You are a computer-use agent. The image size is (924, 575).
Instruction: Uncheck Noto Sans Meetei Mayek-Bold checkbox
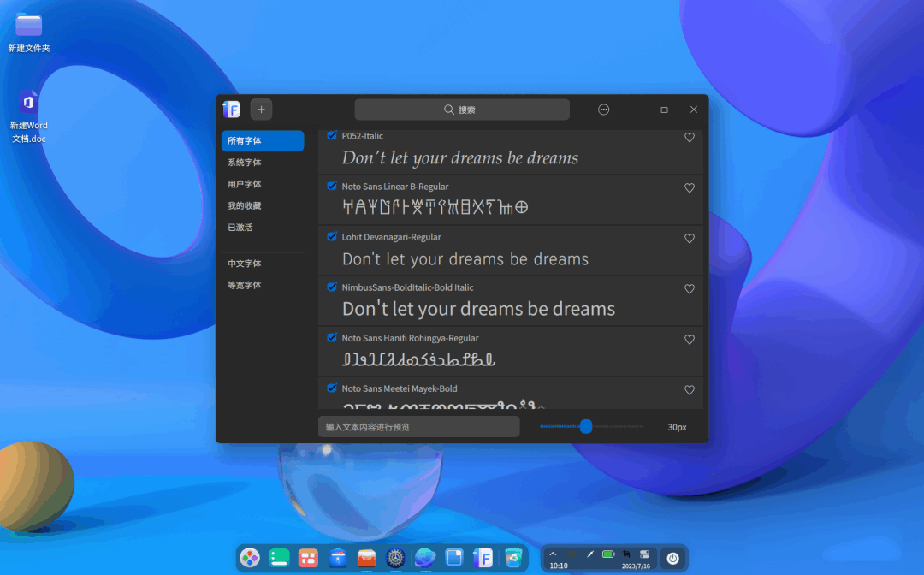tap(332, 388)
